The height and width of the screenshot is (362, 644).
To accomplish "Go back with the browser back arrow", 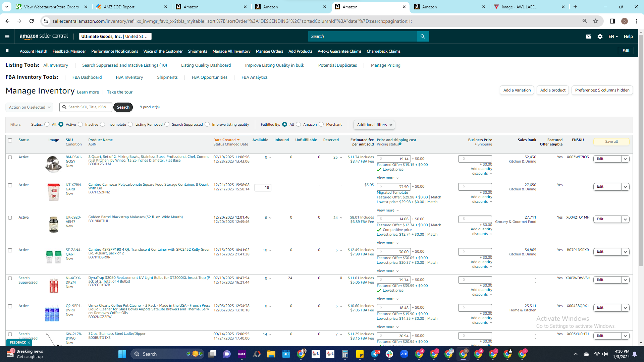I will coord(7,21).
